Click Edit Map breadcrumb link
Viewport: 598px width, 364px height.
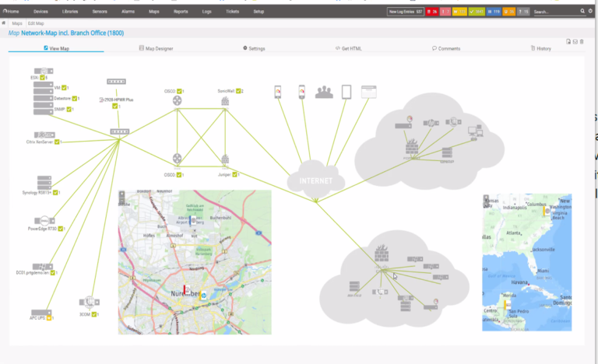click(x=36, y=23)
